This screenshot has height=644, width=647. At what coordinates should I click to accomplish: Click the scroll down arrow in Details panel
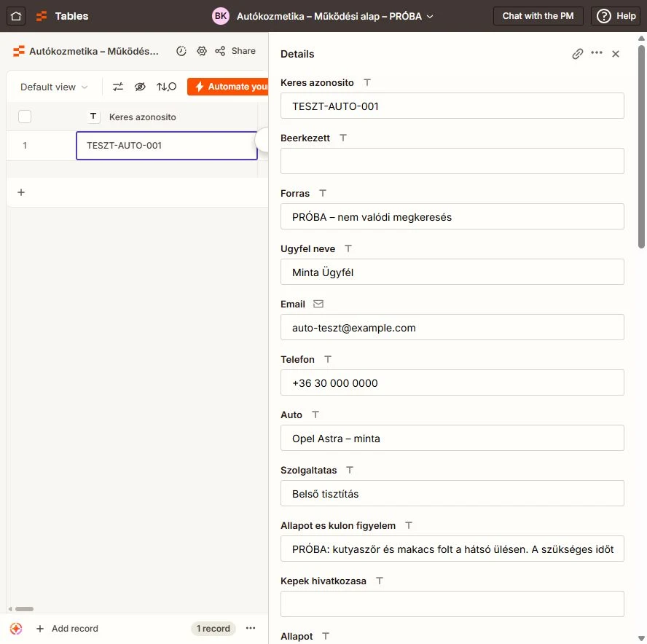[641, 639]
